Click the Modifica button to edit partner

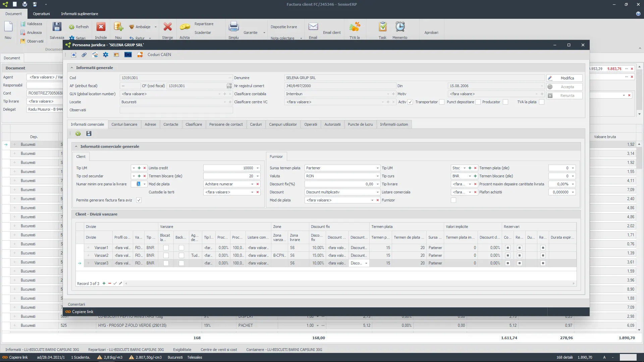pyautogui.click(x=565, y=78)
